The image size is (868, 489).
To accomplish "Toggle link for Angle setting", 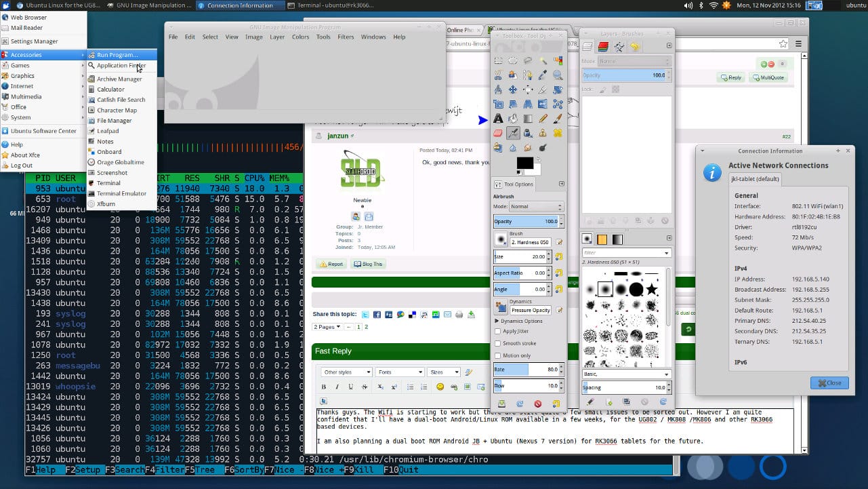I will coord(559,289).
